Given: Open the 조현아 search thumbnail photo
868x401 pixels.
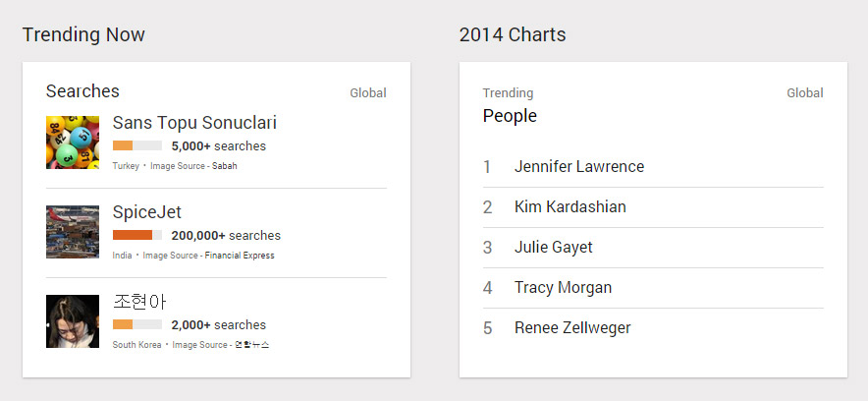Looking at the screenshot, I should click(x=73, y=321).
